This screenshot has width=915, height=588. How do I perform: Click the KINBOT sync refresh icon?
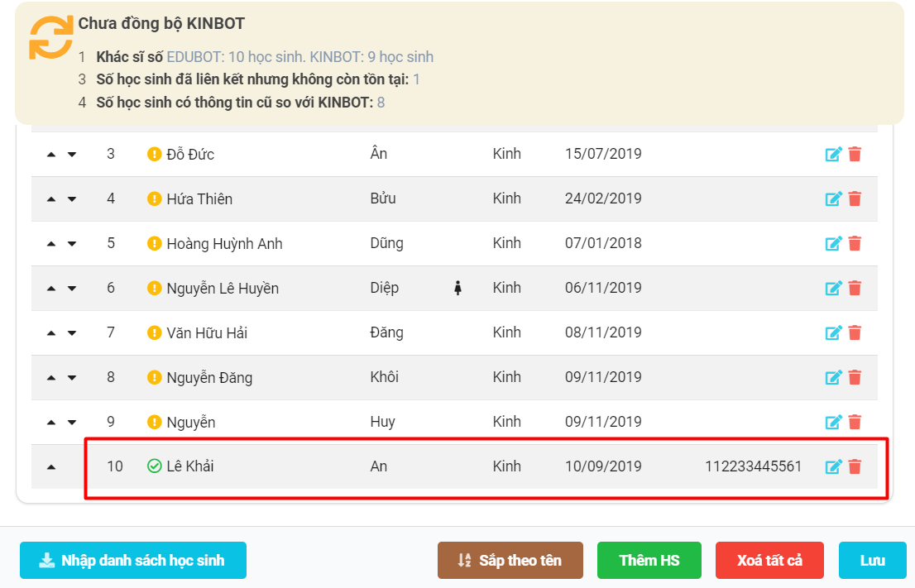[50, 37]
